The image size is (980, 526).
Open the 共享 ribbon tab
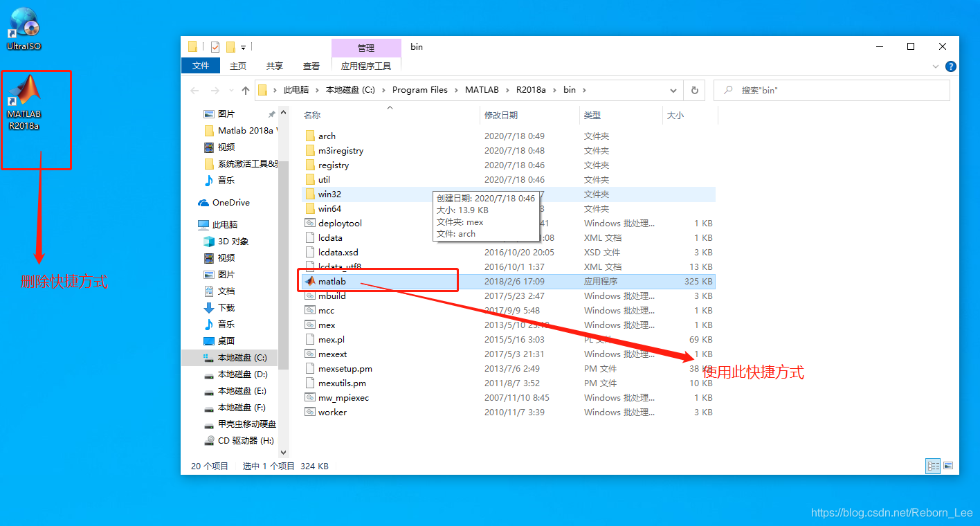click(x=275, y=66)
